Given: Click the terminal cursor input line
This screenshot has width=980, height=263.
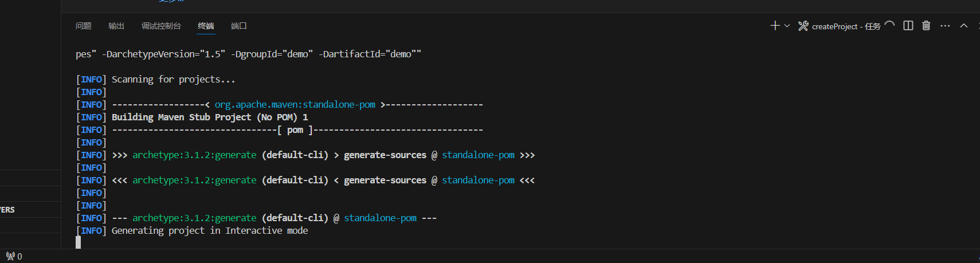Looking at the screenshot, I should point(79,242).
